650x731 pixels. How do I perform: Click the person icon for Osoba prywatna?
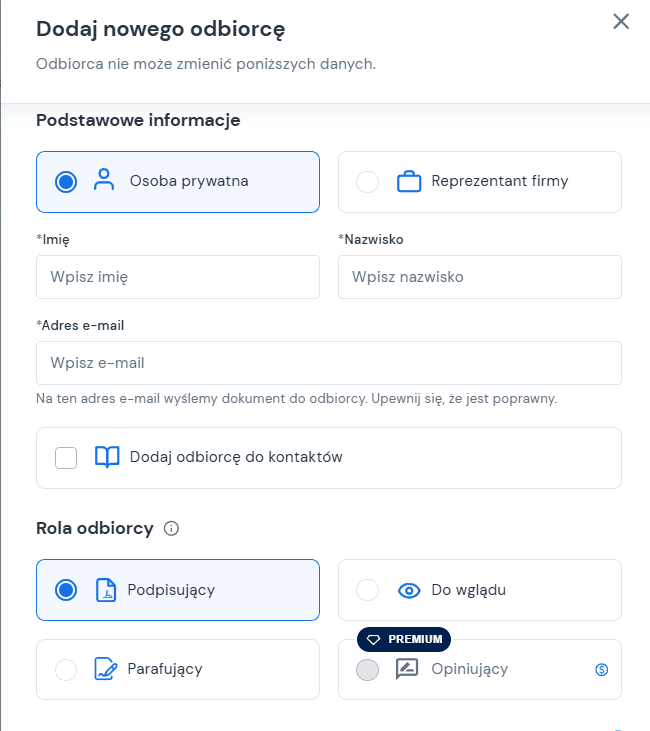pos(104,181)
